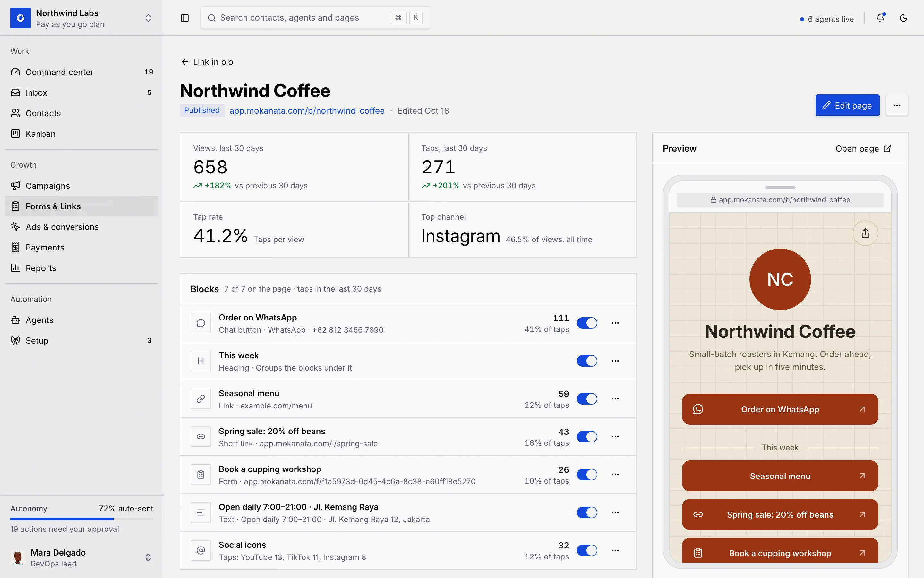Open options menu for Social icons block

coord(615,550)
